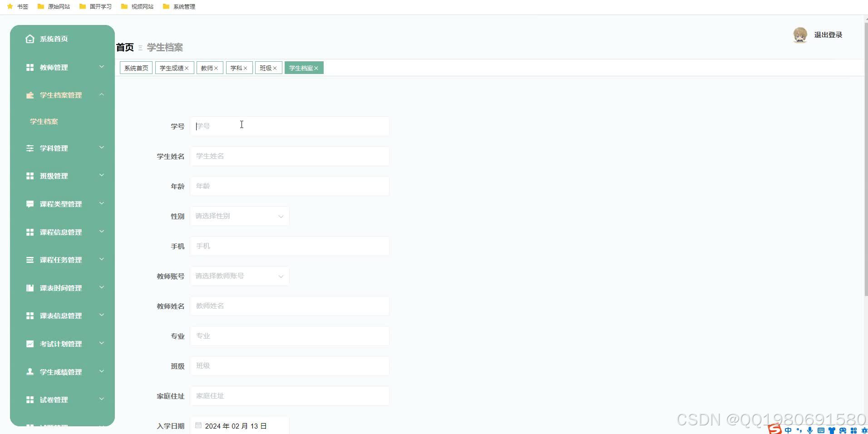
Task: Switch to the 系统首页 tab
Action: click(x=136, y=68)
